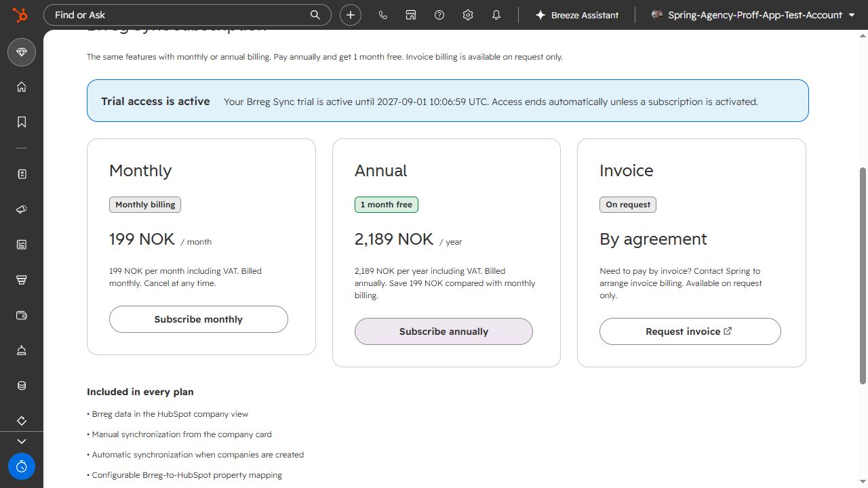Click Request invoice button
The image size is (868, 488).
tap(690, 331)
